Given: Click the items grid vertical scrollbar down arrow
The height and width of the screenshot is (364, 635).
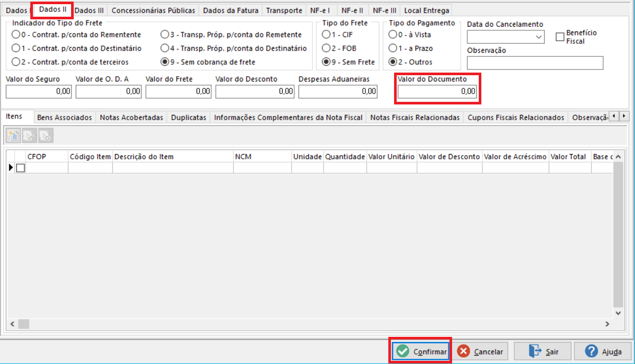Looking at the screenshot, I should coord(618,313).
